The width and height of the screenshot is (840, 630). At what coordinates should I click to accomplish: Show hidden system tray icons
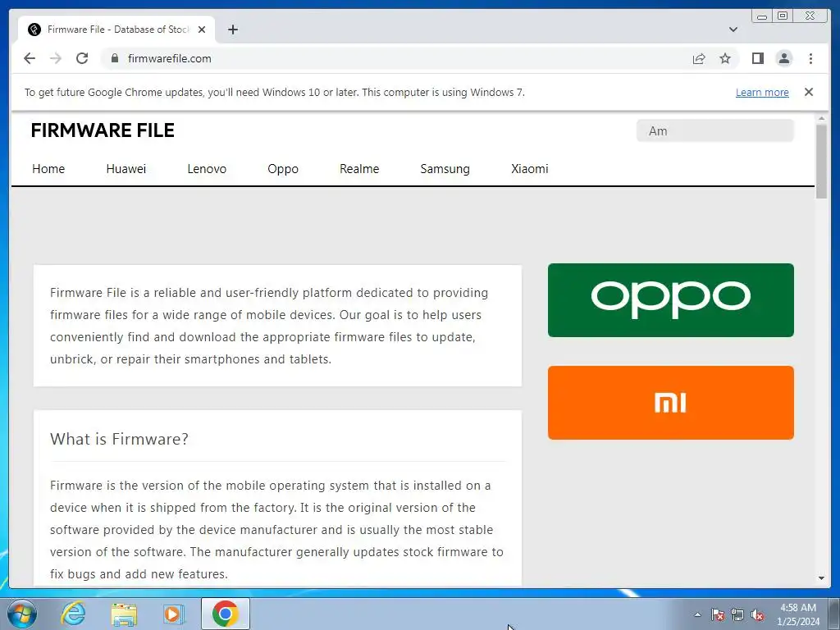(697, 614)
